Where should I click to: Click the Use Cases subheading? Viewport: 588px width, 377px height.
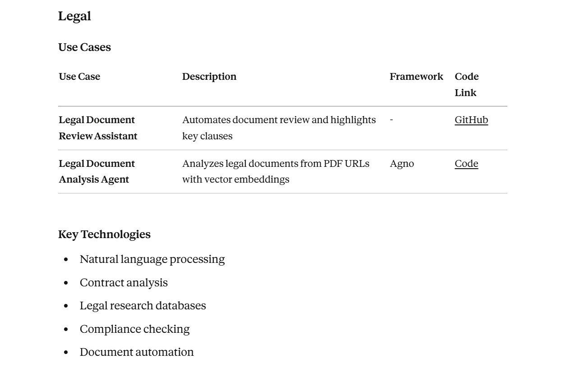point(84,47)
